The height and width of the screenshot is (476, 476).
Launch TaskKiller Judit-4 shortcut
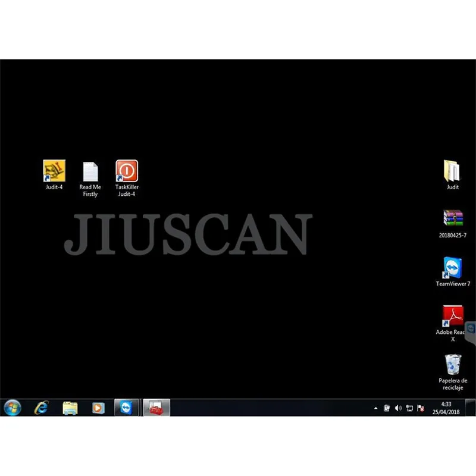[x=127, y=178]
